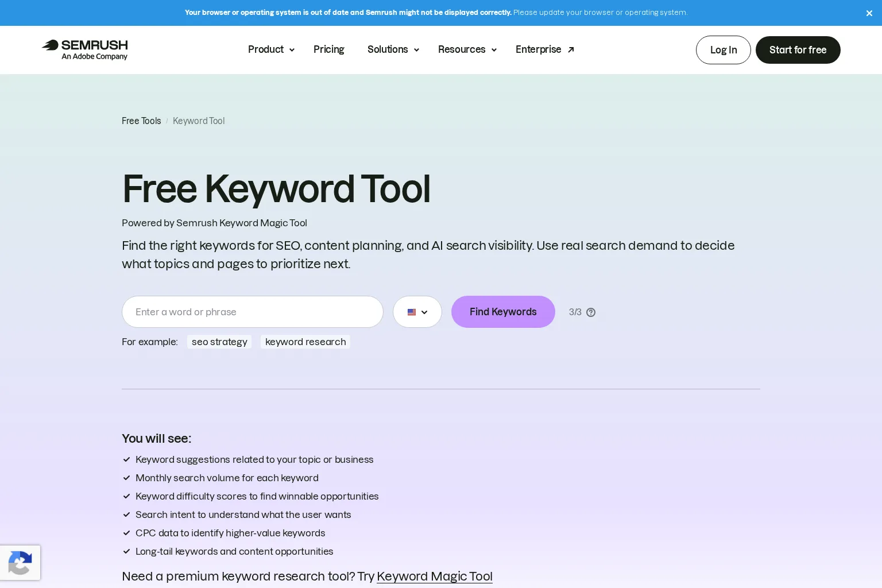Click 'Search intent to understand what the user wants'

pyautogui.click(x=243, y=514)
